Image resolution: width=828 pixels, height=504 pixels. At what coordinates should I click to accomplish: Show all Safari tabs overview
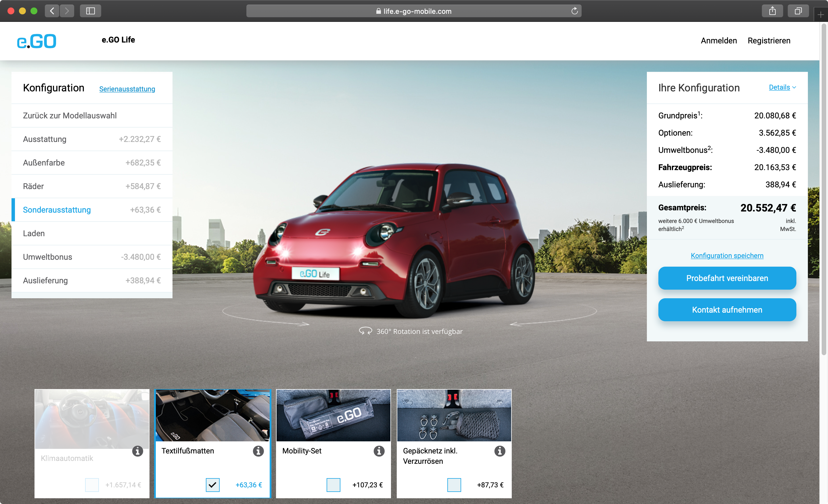(x=798, y=11)
